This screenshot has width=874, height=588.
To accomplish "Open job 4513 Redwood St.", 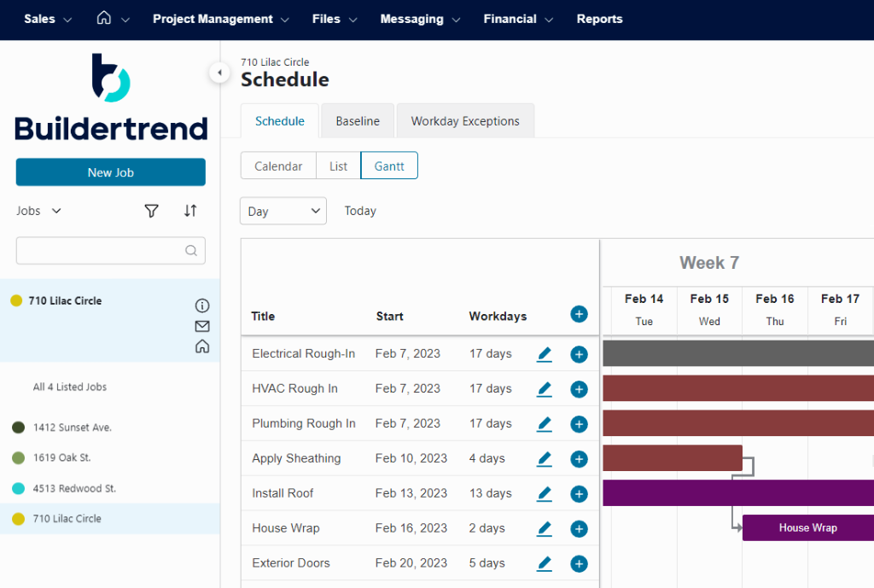I will (x=75, y=488).
